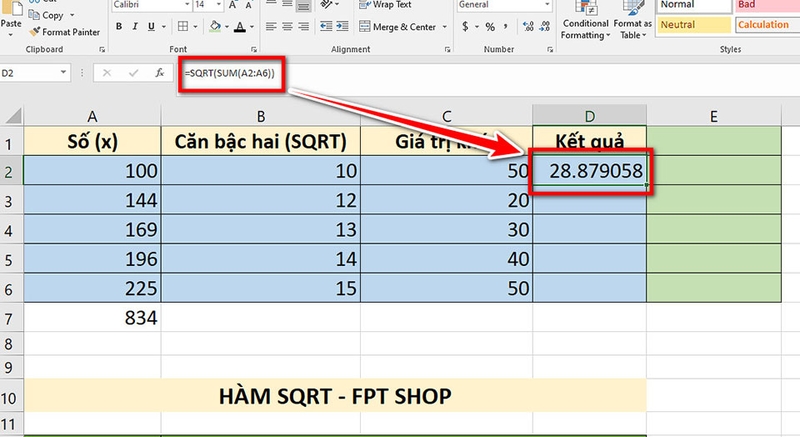800x437 pixels.
Task: Toggle the highlighted Bottom Align button
Action: pyautogui.click(x=303, y=5)
